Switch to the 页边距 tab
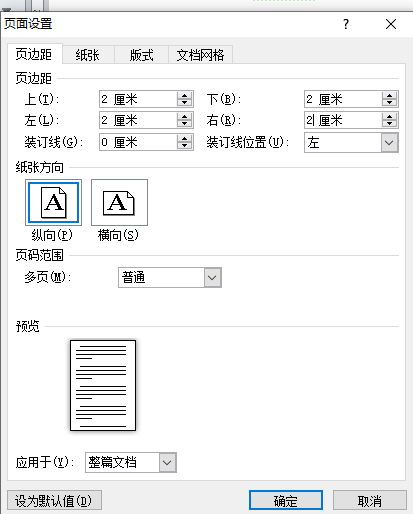Image resolution: width=413 pixels, height=514 pixels. pos(34,54)
